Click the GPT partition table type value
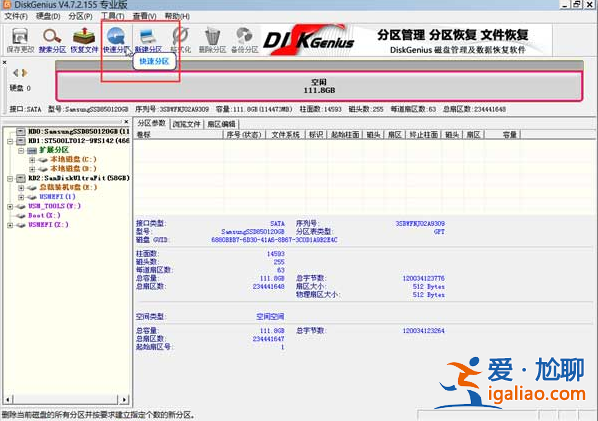The height and width of the screenshot is (421, 598). tap(439, 231)
